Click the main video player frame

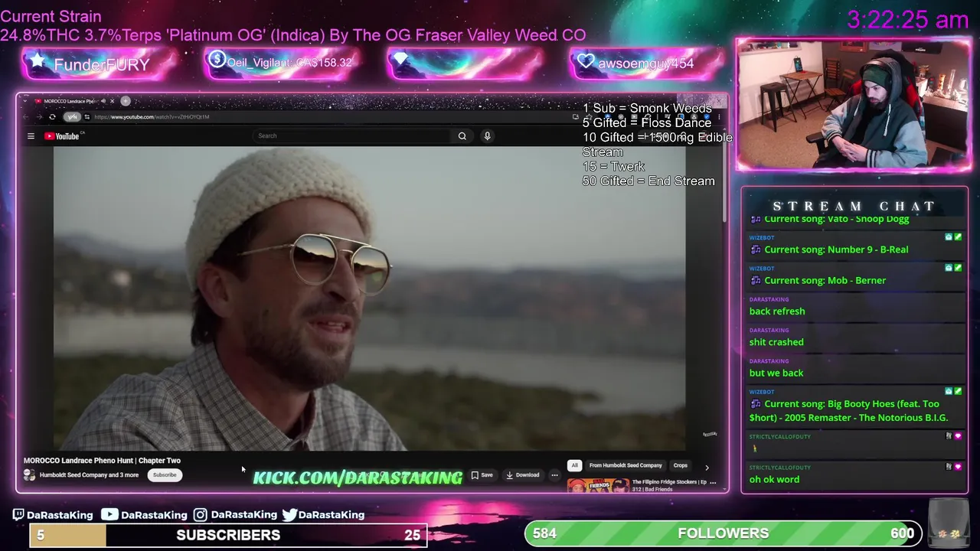pyautogui.click(x=370, y=298)
